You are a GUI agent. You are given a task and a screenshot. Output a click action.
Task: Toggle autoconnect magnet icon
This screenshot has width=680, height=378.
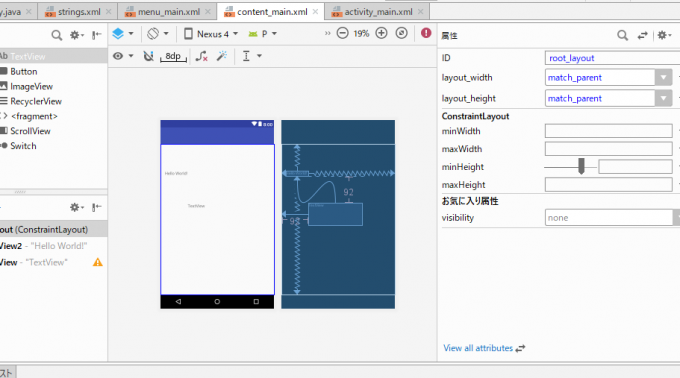[x=148, y=56]
